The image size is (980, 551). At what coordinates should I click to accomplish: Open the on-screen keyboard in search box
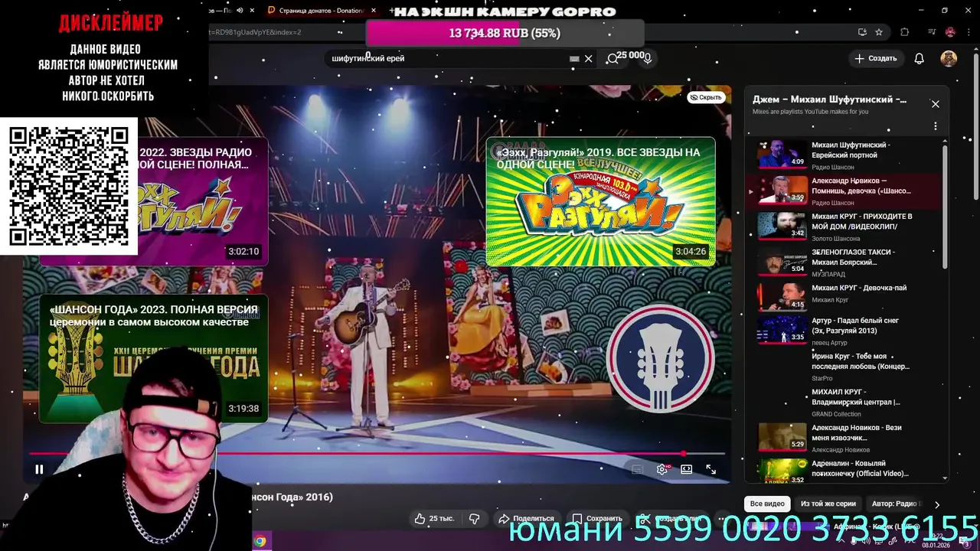tap(574, 59)
